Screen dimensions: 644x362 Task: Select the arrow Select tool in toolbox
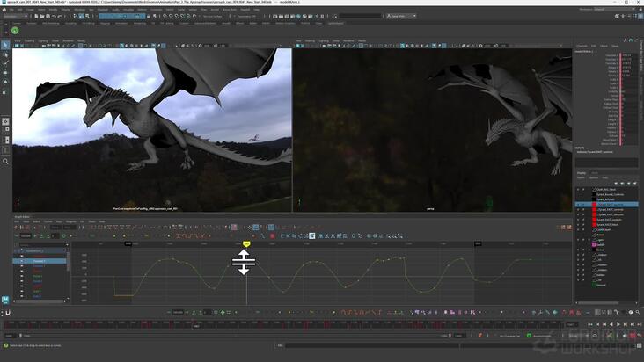pos(5,45)
